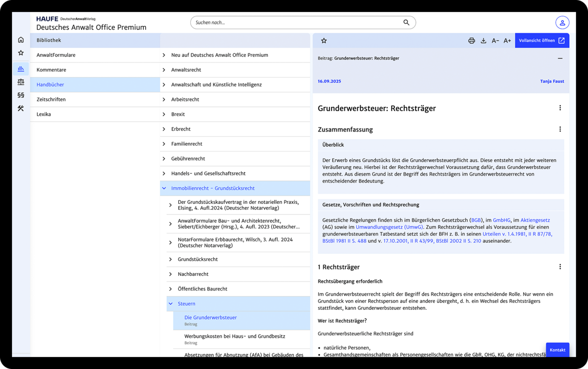The width and height of the screenshot is (588, 369).
Task: Select Kommentare in the library list
Action: 51,70
